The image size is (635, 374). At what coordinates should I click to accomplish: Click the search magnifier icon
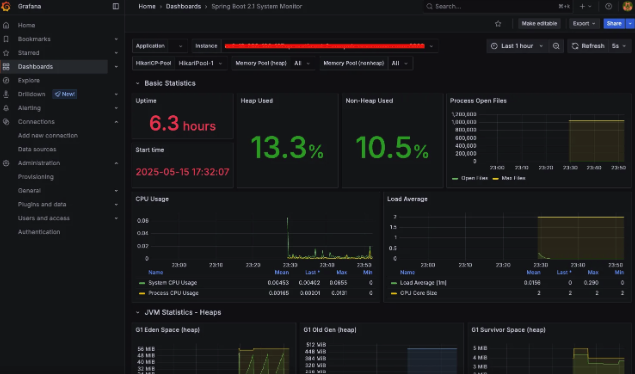(x=429, y=6)
